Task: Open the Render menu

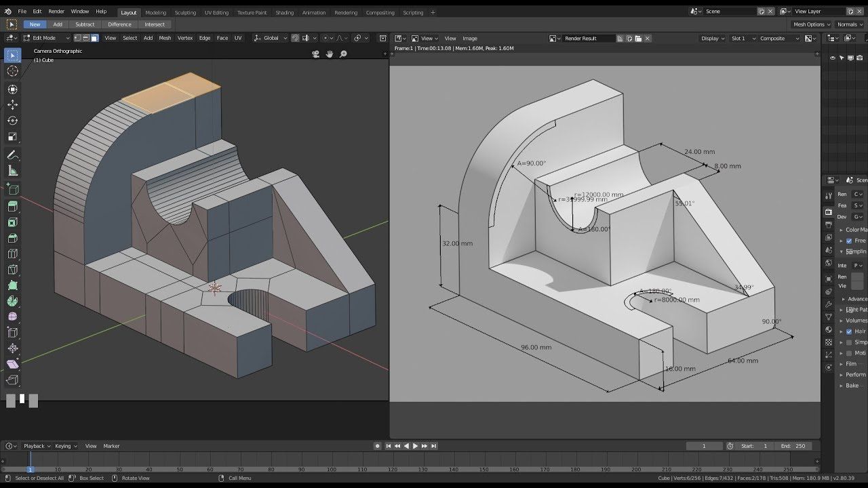Action: (56, 12)
